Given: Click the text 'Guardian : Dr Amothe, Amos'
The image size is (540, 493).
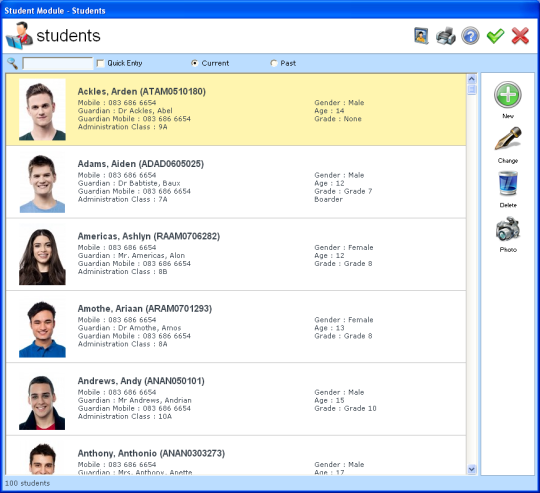Looking at the screenshot, I should (x=129, y=328).
